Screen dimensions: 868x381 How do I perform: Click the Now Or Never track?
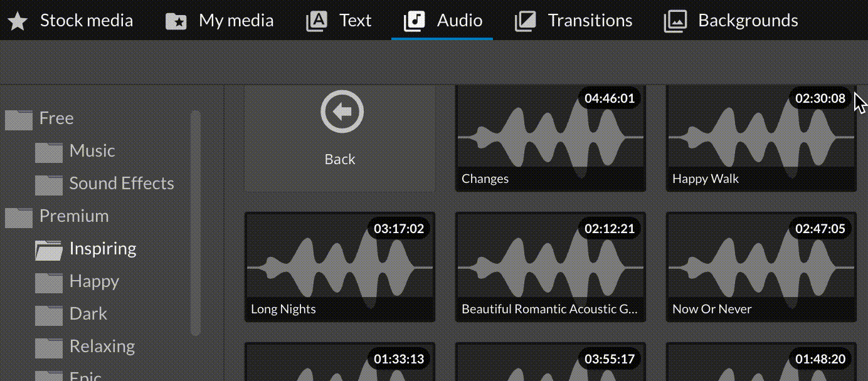(x=761, y=267)
